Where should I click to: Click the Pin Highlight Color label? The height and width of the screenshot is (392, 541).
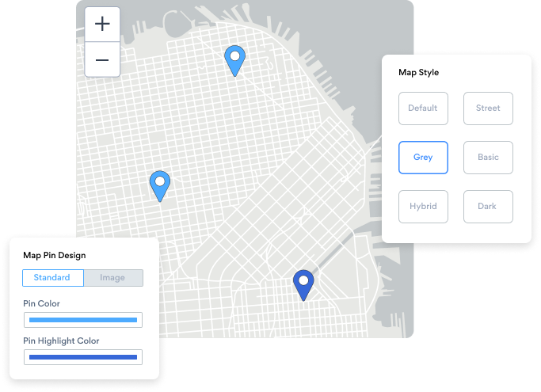[61, 341]
